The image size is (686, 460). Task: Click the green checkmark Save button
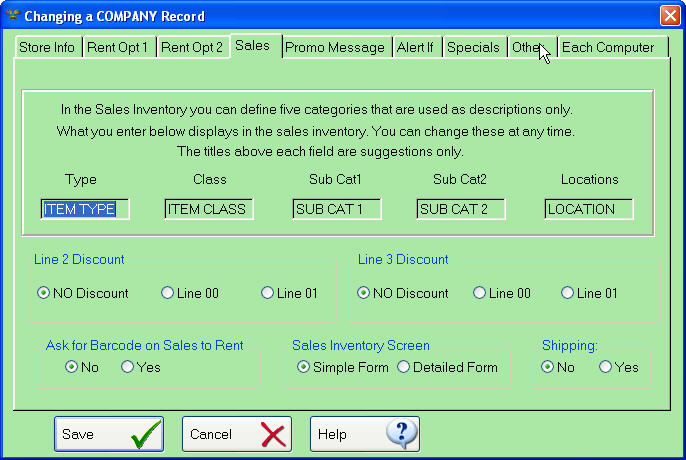[x=108, y=434]
